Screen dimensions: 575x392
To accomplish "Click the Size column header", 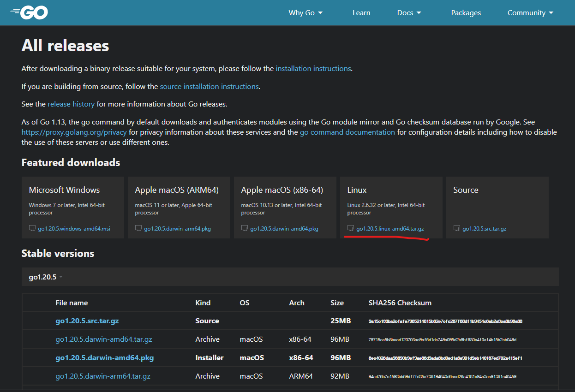I will [x=337, y=303].
